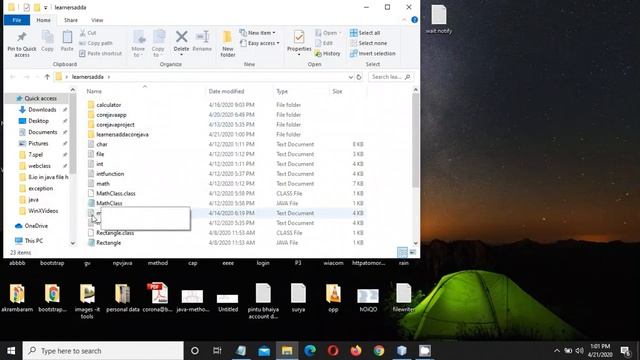Switch to the Home ribbon tab
The width and height of the screenshot is (640, 360).
pos(43,20)
